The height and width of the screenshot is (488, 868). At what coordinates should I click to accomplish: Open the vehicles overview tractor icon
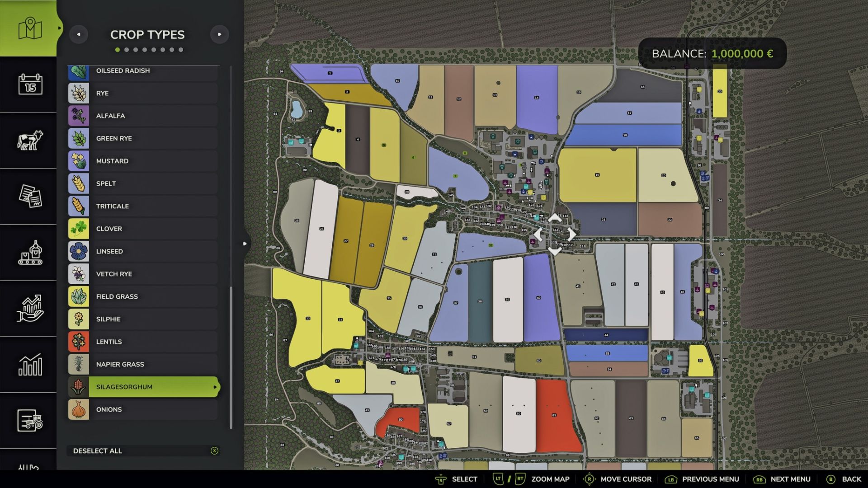pyautogui.click(x=30, y=420)
